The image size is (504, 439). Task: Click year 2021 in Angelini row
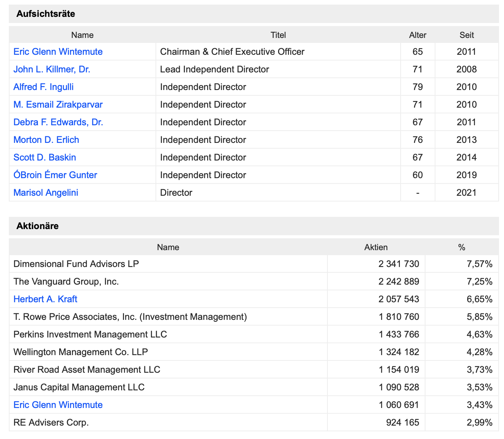(466, 193)
